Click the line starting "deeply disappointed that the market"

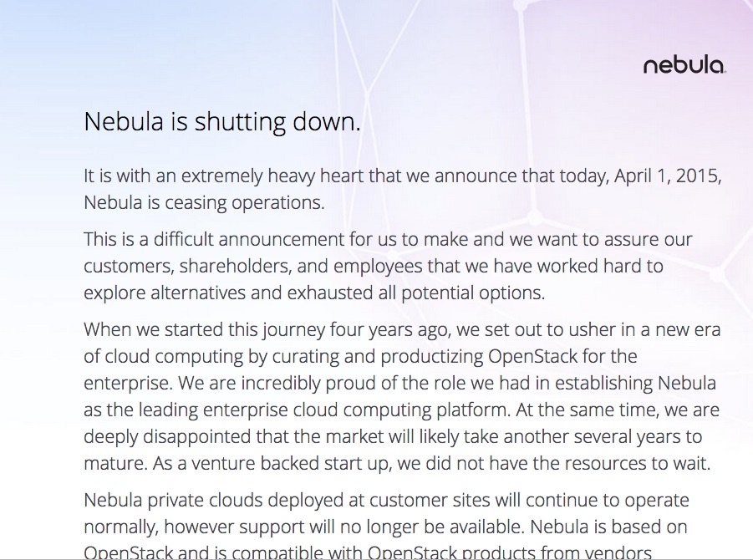coord(392,437)
